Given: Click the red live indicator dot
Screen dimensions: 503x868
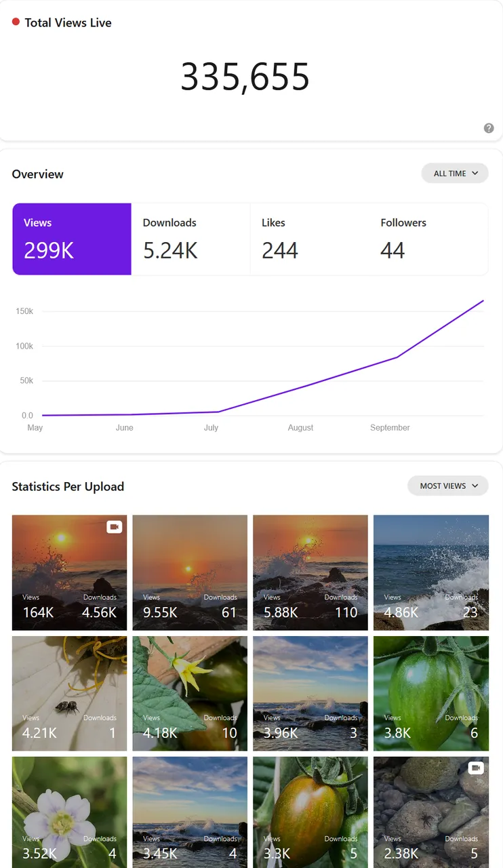Looking at the screenshot, I should [16, 22].
